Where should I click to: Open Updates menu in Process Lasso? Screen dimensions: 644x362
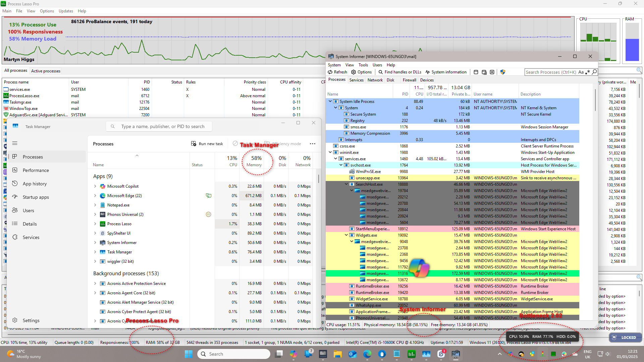[66, 11]
